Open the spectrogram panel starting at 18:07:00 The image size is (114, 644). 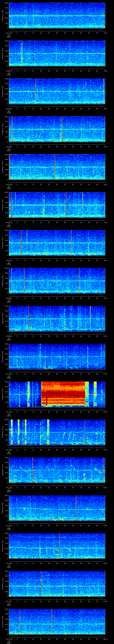click(x=57, y=243)
